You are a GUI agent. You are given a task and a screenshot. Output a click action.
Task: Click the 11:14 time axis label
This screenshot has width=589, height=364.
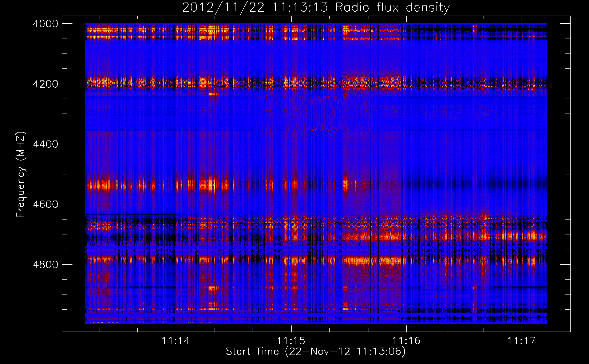176,341
